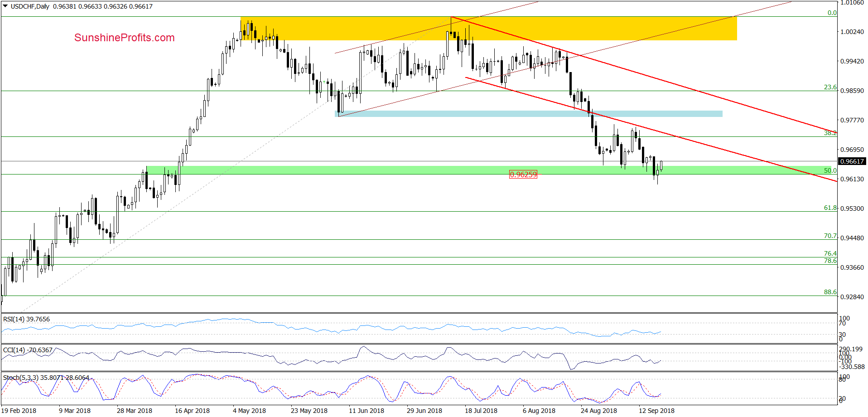
Task: Click the 19 Feb 2018 date label
Action: tap(19, 411)
